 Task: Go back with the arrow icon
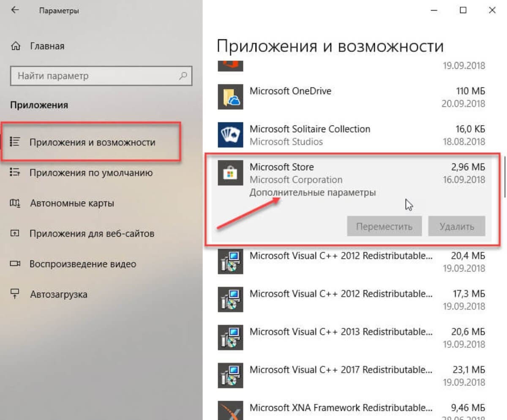(x=15, y=10)
